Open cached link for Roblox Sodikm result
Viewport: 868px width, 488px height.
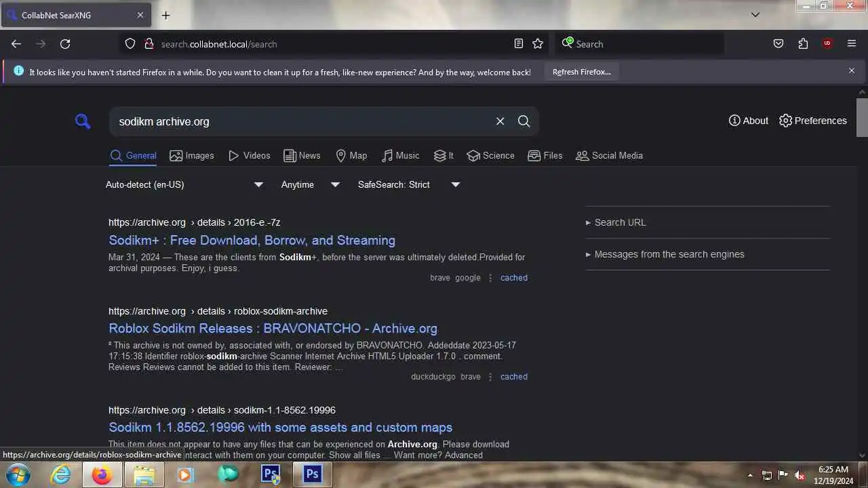point(513,377)
